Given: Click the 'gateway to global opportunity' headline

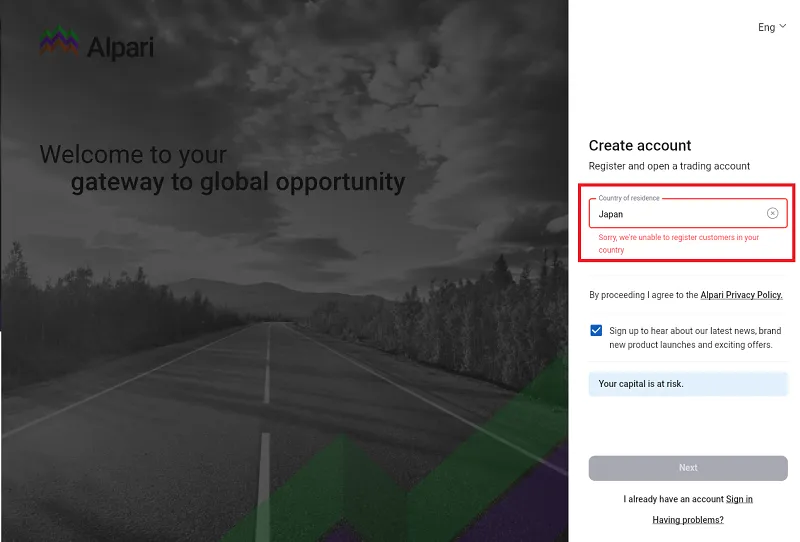Looking at the screenshot, I should tap(237, 182).
